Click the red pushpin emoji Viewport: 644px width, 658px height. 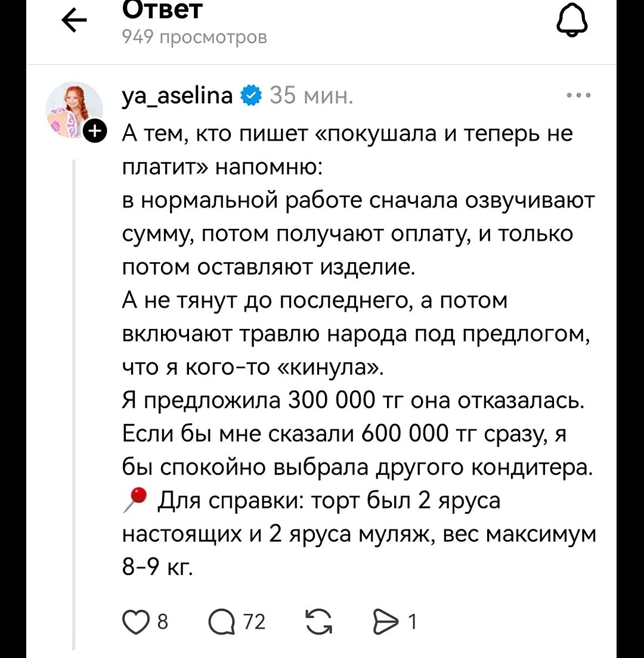pyautogui.click(x=137, y=499)
